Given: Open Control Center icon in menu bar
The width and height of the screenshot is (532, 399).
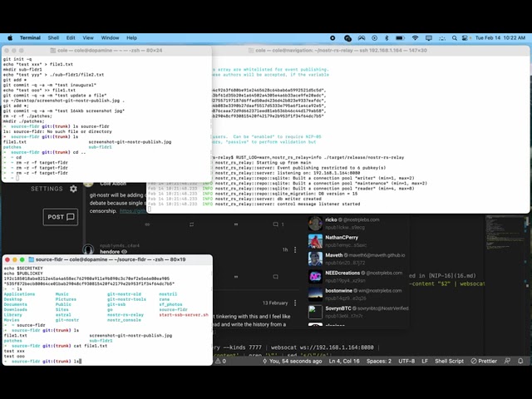Looking at the screenshot, I should tap(465, 38).
